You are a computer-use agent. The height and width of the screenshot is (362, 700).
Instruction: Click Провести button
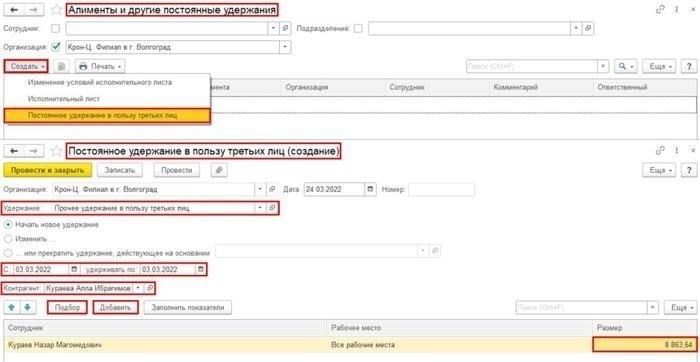177,170
